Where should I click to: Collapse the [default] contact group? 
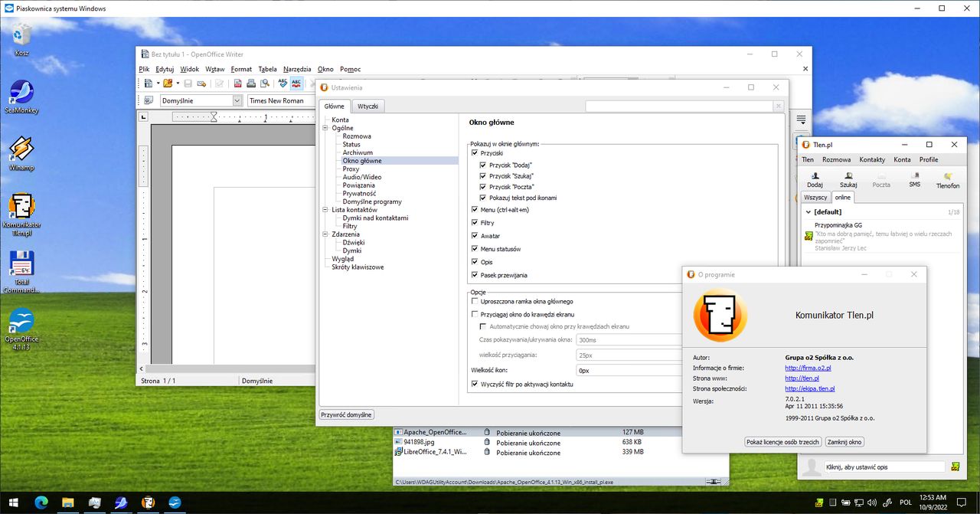click(x=808, y=211)
